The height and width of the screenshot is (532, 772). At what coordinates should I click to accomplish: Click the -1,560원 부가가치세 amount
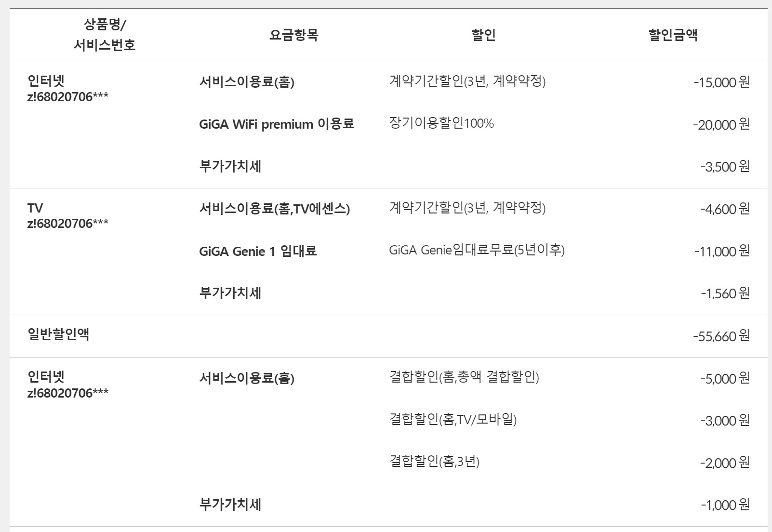coord(725,293)
